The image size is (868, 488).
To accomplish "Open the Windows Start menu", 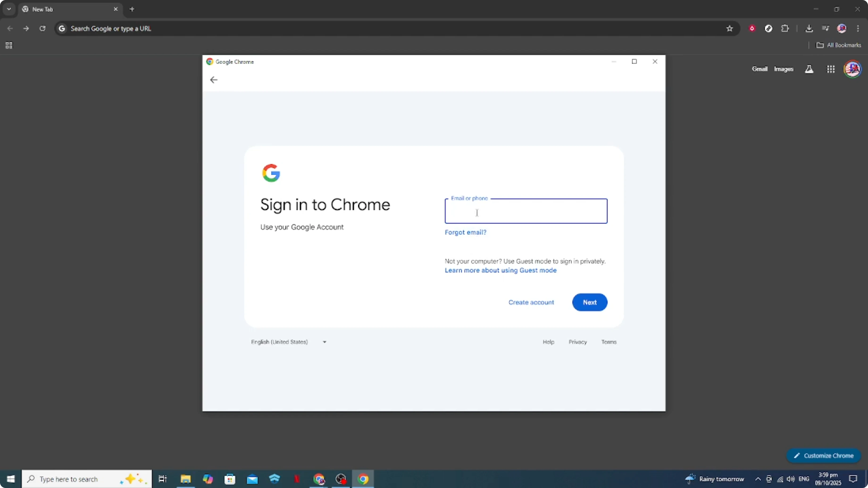I will (11, 479).
